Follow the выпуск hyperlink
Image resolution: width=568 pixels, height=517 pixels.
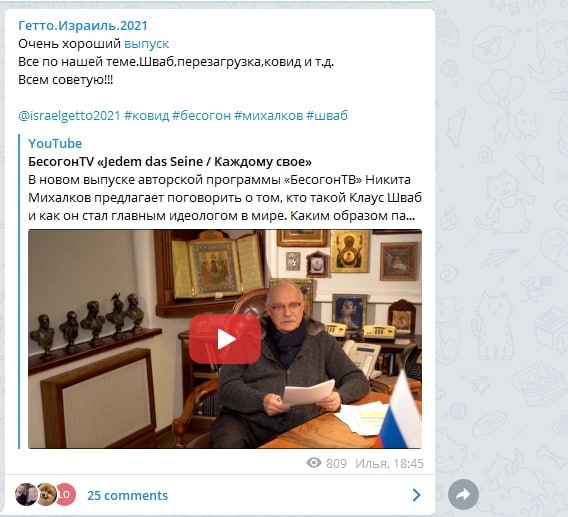pyautogui.click(x=146, y=44)
